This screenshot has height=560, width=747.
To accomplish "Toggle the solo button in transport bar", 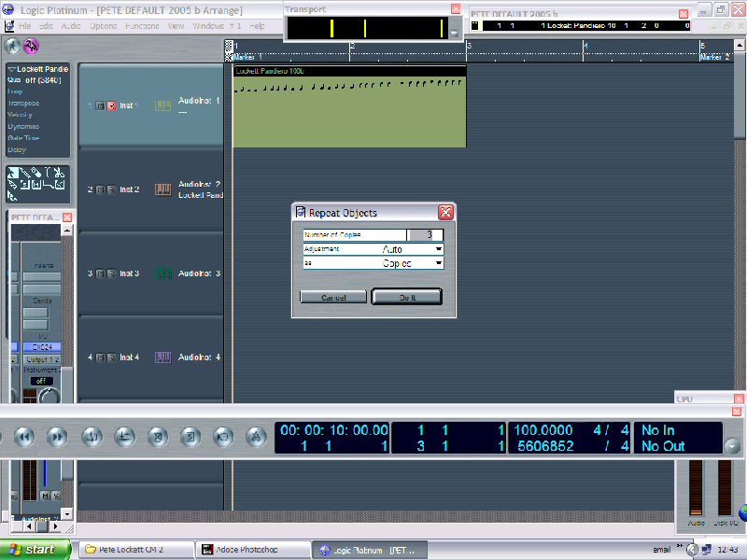I will pos(190,436).
